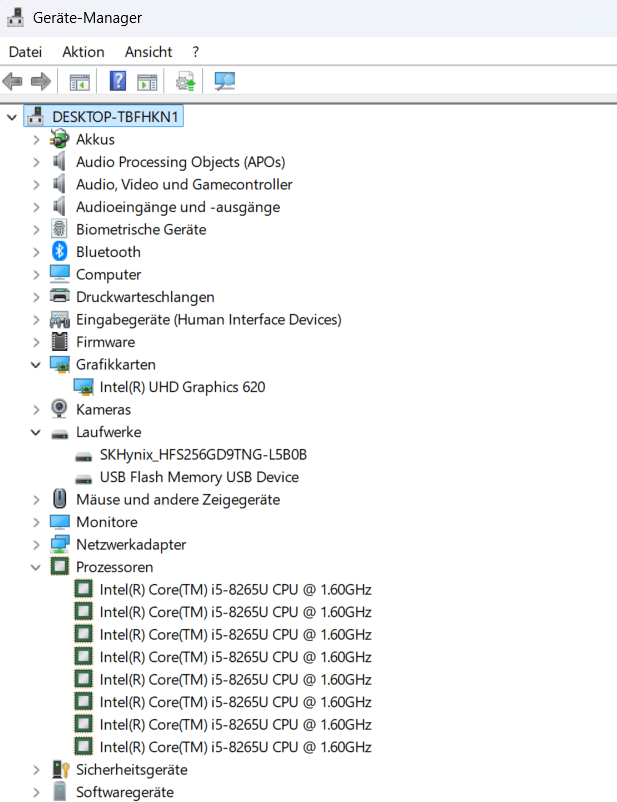Click the Biometrische Geräte fingerprint icon

[59, 229]
